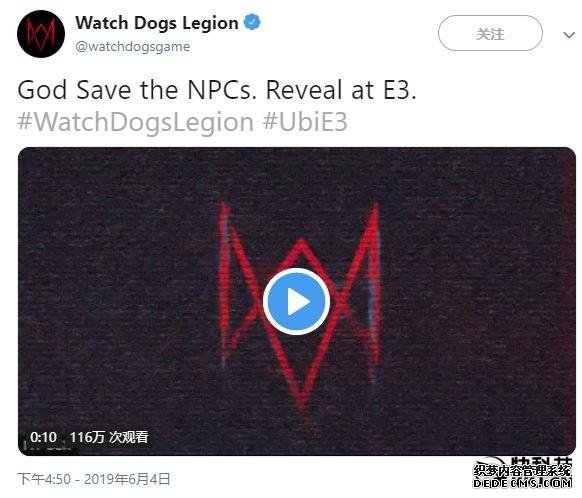Open the Watch Dogs Legion profile avatar
The width and height of the screenshot is (582, 498).
pos(41,34)
